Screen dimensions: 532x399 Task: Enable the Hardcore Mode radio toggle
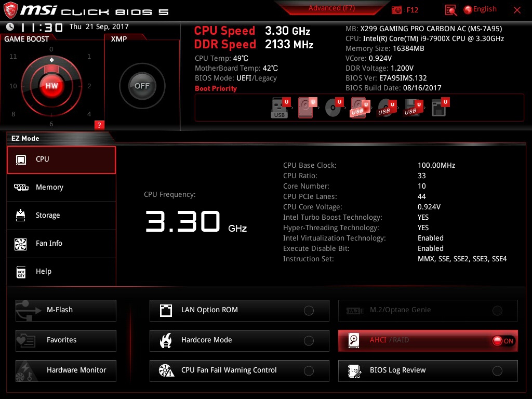[309, 341]
